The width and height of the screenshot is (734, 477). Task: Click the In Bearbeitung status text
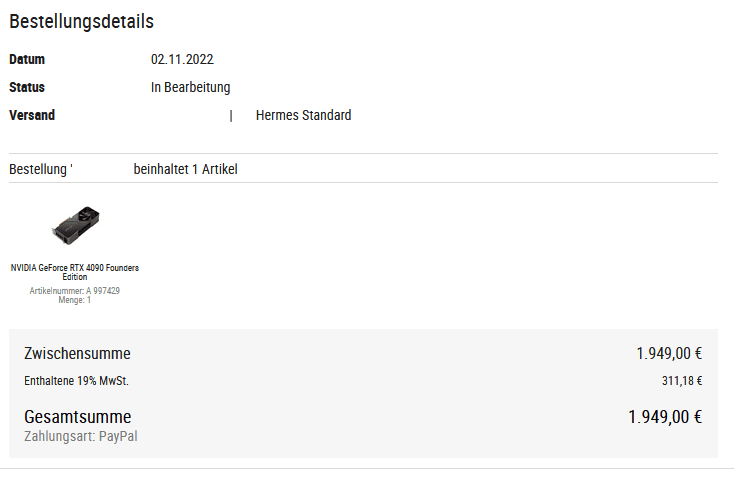191,88
